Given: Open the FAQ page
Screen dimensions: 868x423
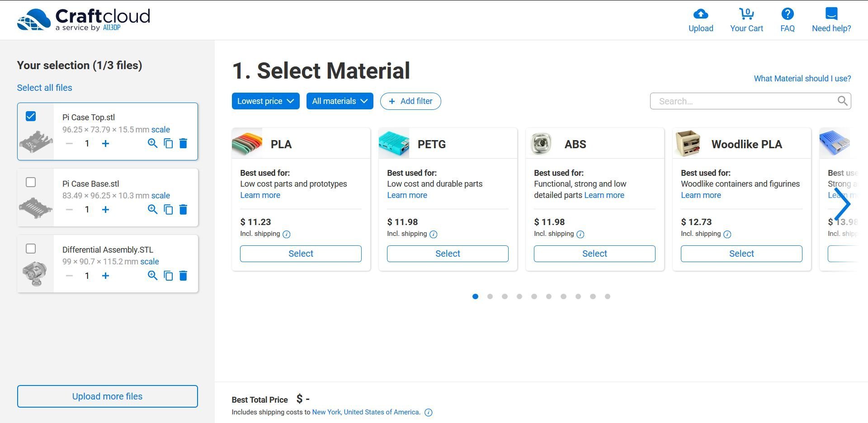Looking at the screenshot, I should (x=787, y=14).
